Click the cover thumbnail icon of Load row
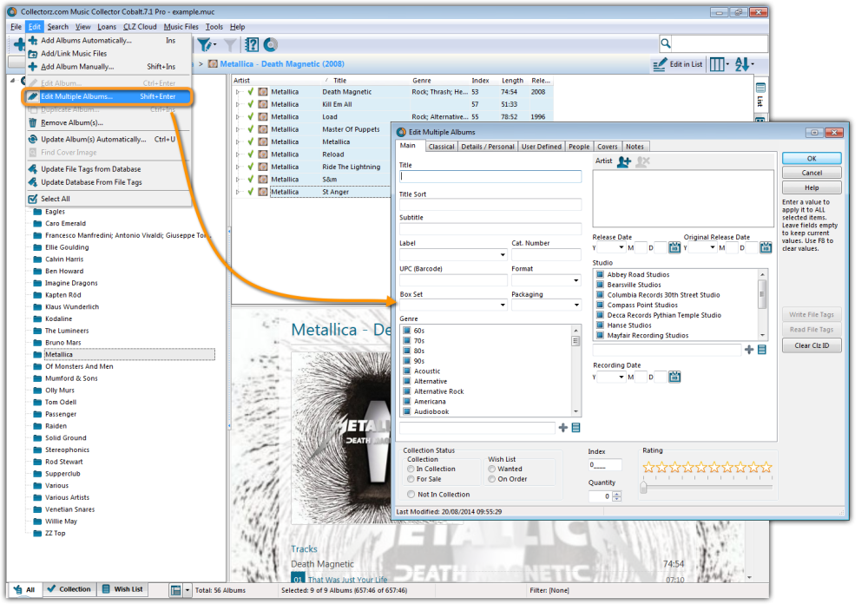The image size is (868, 604). point(263,117)
